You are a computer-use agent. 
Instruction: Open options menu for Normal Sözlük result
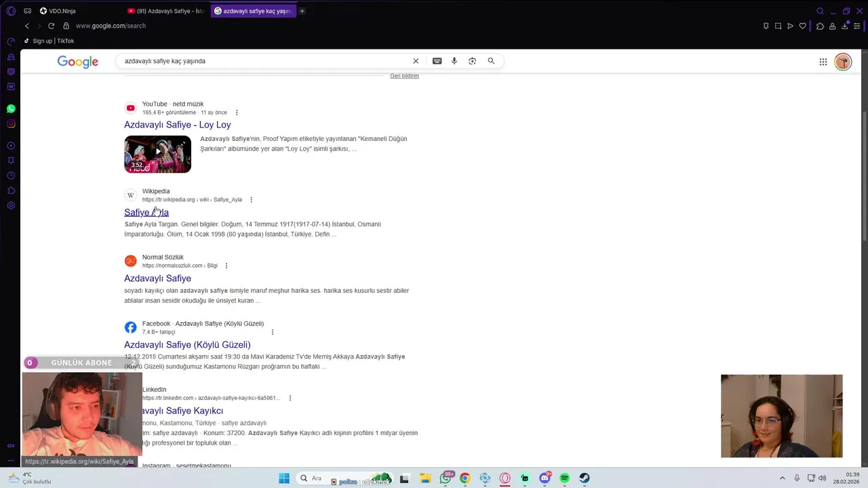coord(226,266)
